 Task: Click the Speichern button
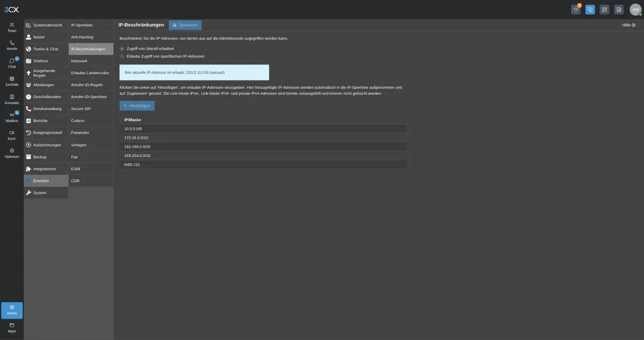point(185,25)
